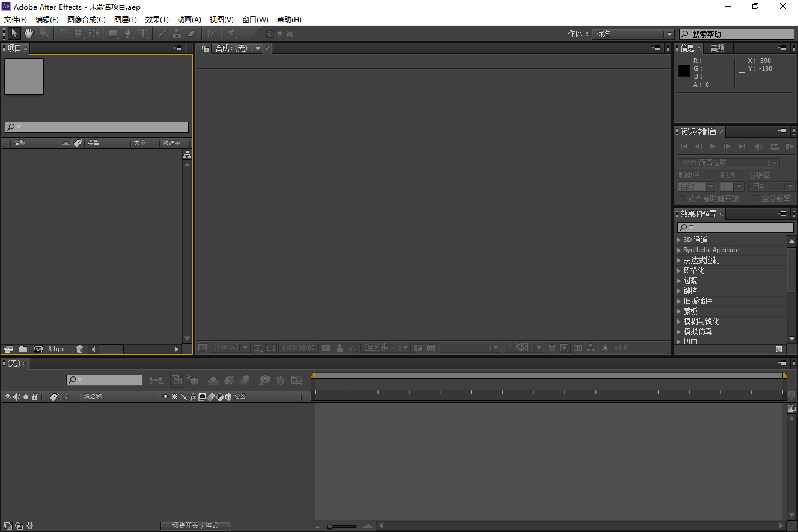
Task: Select the Brush tool in the toolbar
Action: pyautogui.click(x=162, y=34)
